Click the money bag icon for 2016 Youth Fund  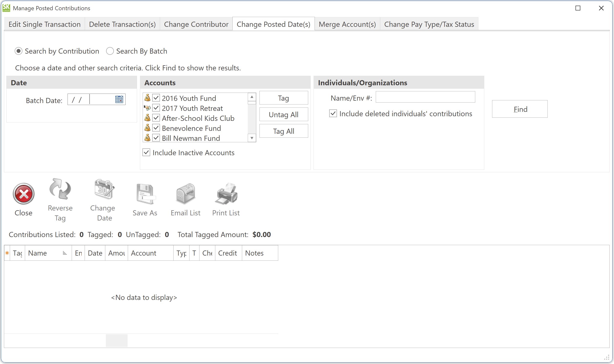[147, 98]
